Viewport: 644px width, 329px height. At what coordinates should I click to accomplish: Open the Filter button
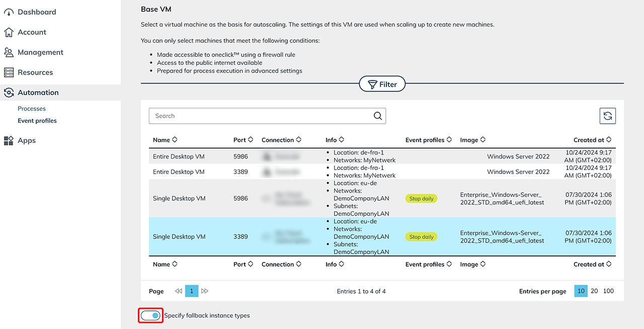pyautogui.click(x=382, y=85)
